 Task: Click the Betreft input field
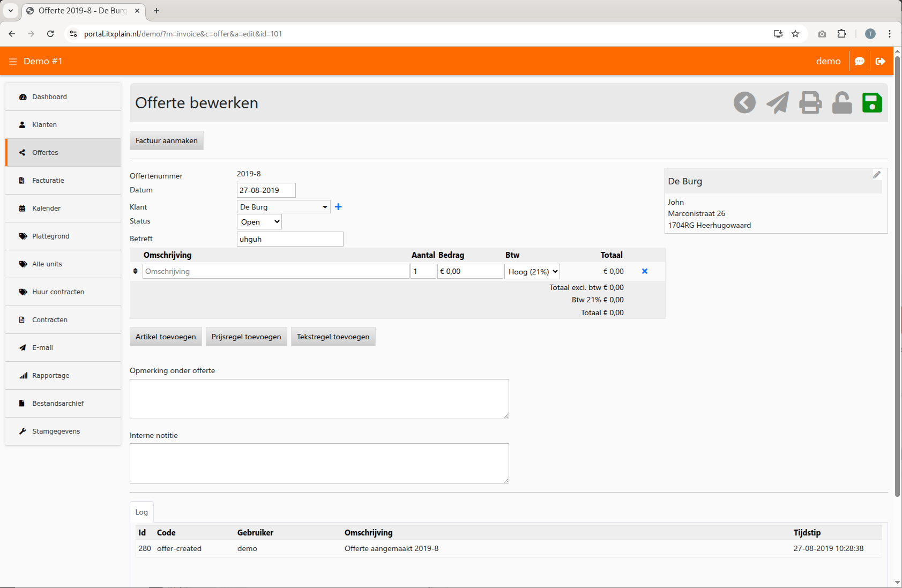point(289,239)
